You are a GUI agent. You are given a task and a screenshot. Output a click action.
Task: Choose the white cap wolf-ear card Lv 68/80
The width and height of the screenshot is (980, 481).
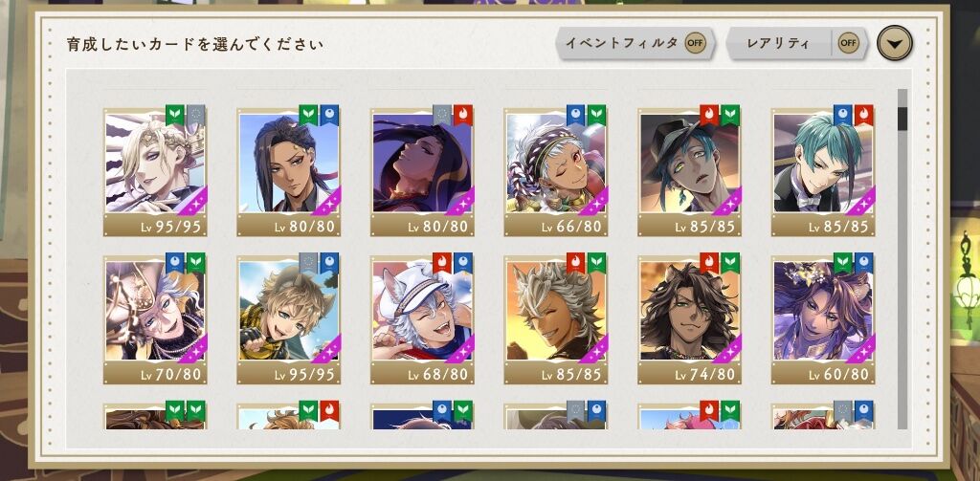(422, 319)
